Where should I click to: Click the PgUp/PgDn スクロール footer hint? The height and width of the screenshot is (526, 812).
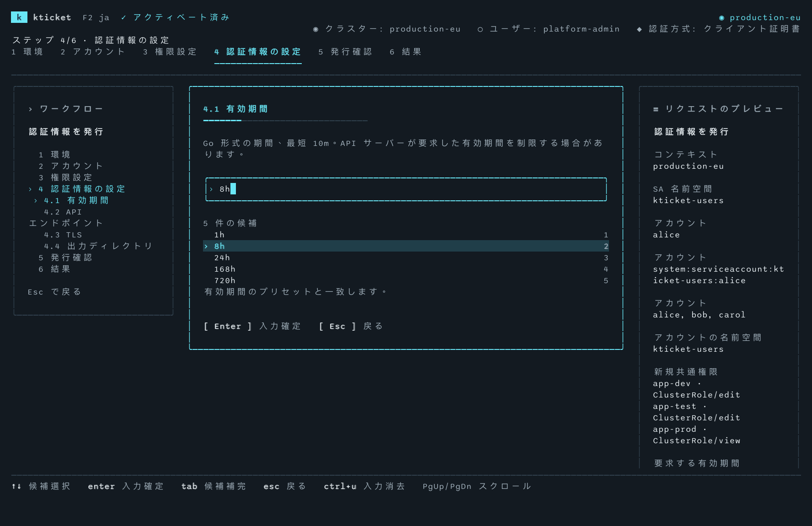pos(477,486)
